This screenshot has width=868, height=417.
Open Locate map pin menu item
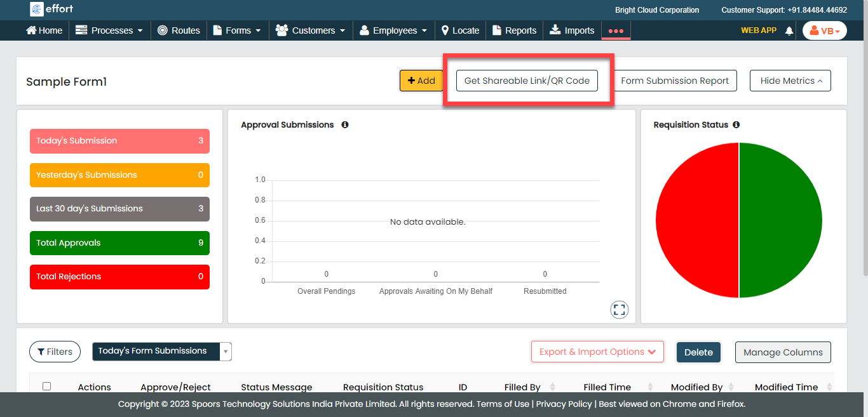460,30
